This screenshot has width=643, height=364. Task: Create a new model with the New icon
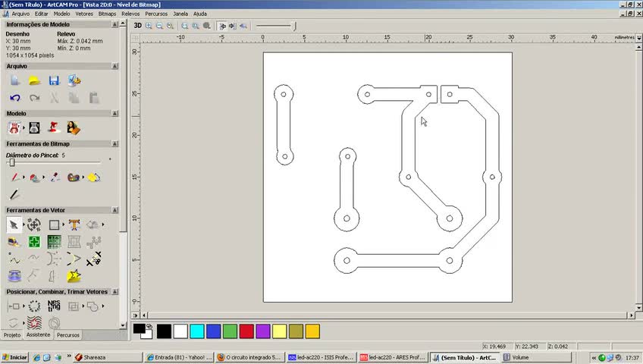click(14, 80)
